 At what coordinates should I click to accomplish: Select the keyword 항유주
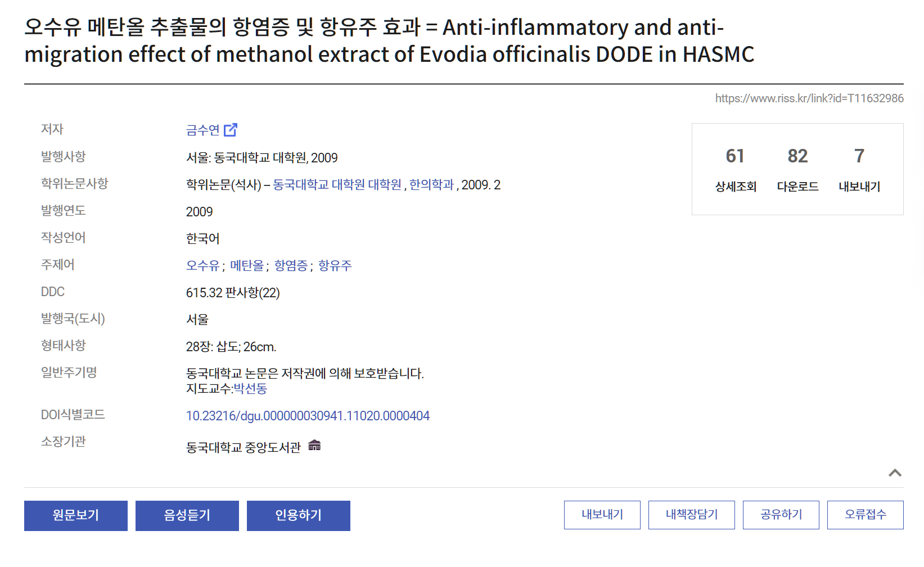335,265
